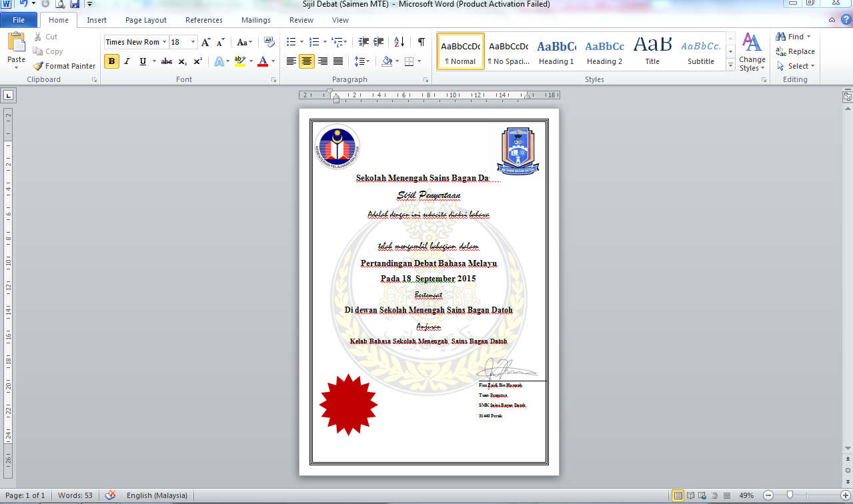Viewport: 853px width, 504px height.
Task: Open the Font dialog launcher
Action: [273, 79]
